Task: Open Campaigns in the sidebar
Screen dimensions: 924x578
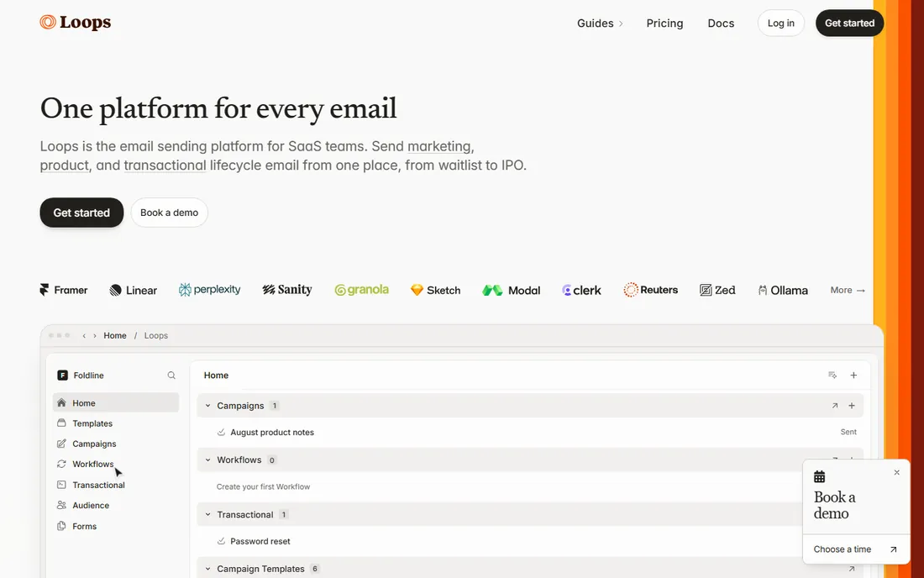Action: (x=116, y=444)
